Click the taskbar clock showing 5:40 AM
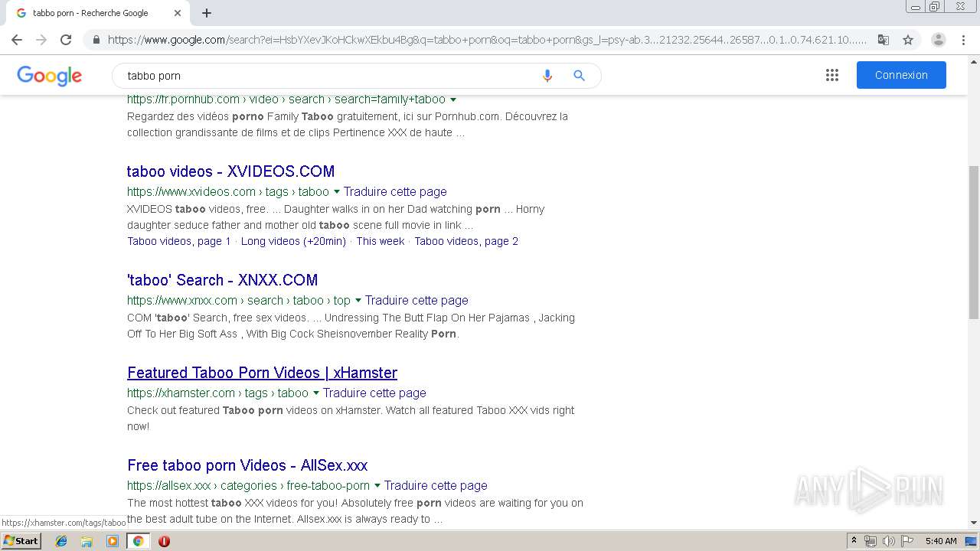980x551 pixels. [941, 541]
